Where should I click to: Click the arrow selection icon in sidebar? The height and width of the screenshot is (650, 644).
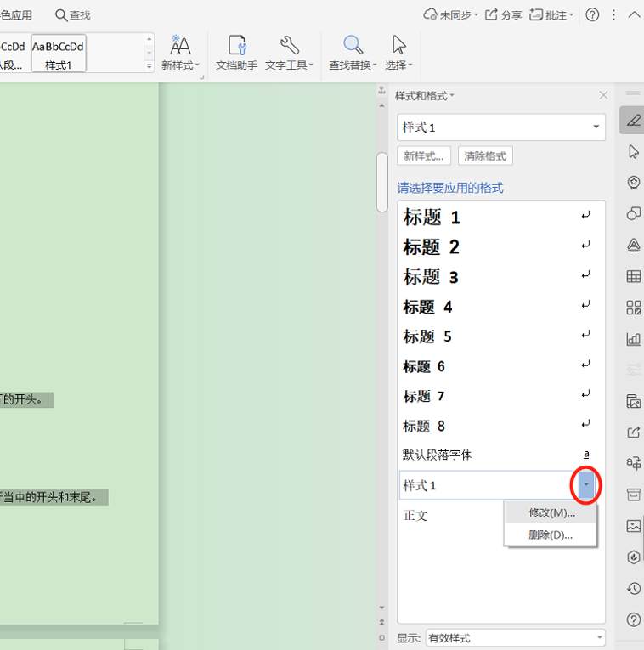click(x=633, y=152)
